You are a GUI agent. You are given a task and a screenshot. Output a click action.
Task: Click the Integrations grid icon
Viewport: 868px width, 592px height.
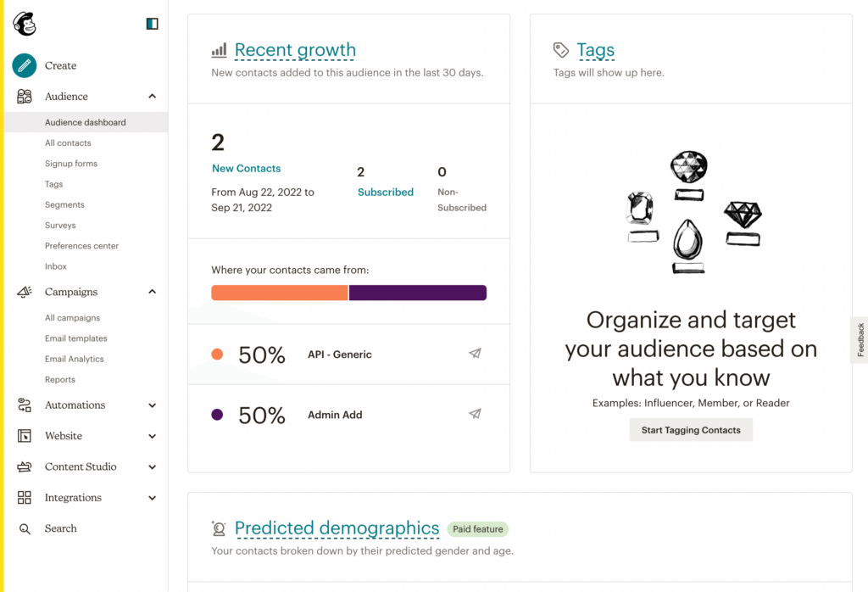24,498
